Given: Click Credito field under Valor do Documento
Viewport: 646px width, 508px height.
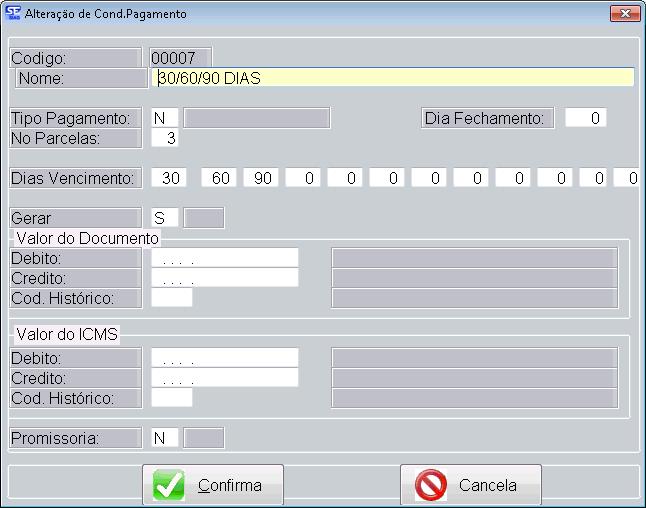Looking at the screenshot, I should click(x=225, y=278).
